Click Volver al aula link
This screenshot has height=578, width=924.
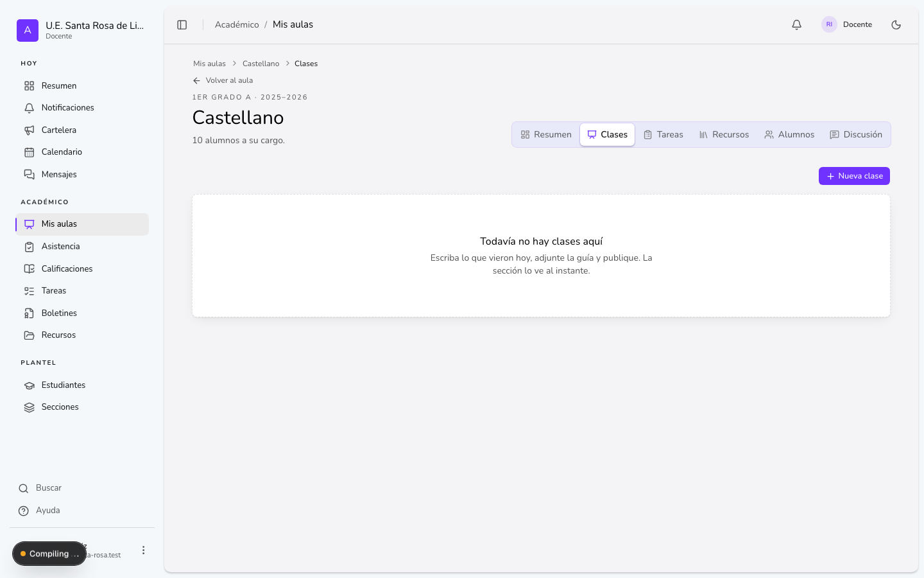coord(223,81)
